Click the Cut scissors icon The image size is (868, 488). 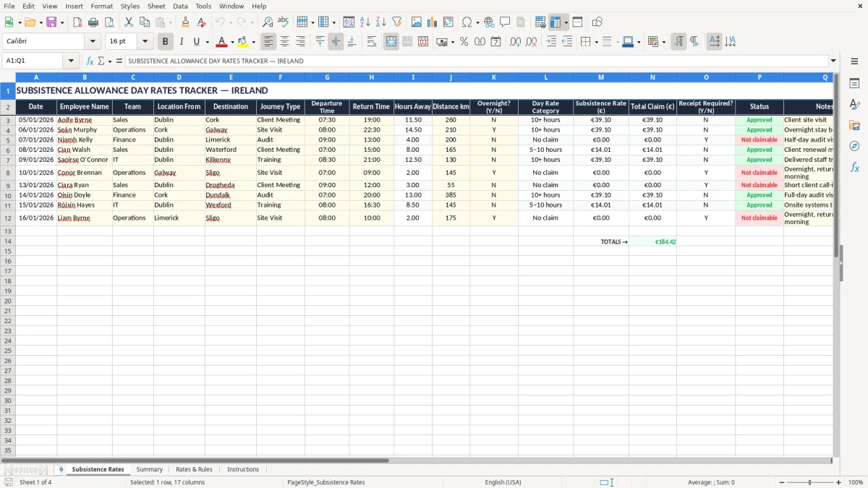tap(129, 22)
